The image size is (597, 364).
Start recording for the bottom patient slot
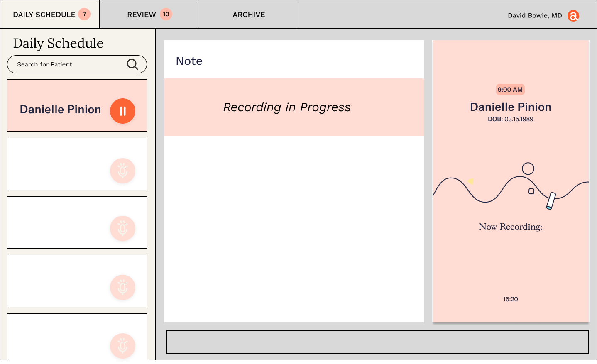[122, 346]
